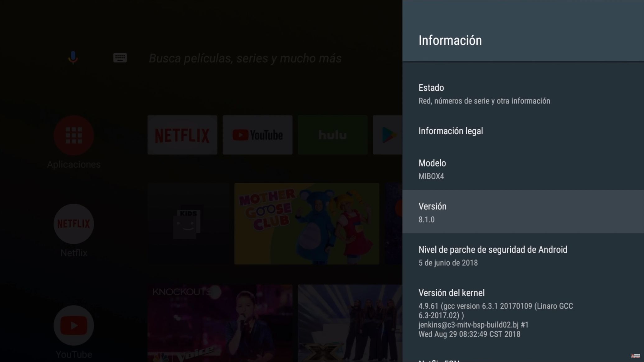The height and width of the screenshot is (362, 644).
Task: Select the highlighted Versión 8.1.0 item
Action: 523,212
